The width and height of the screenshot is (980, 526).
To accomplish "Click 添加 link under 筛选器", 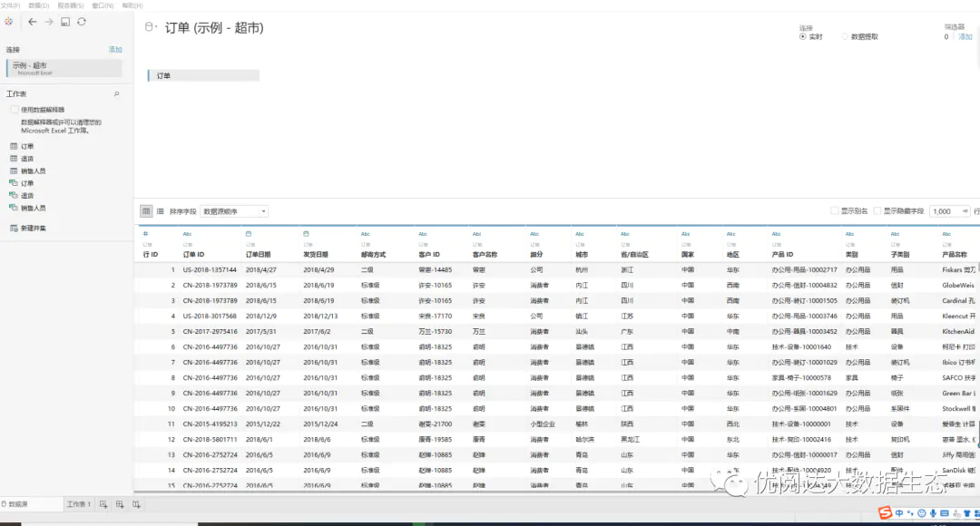I will click(965, 37).
